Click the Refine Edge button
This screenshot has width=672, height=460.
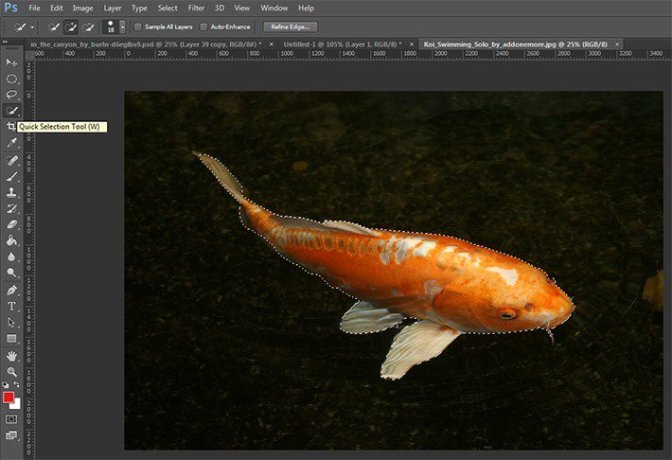tap(291, 26)
